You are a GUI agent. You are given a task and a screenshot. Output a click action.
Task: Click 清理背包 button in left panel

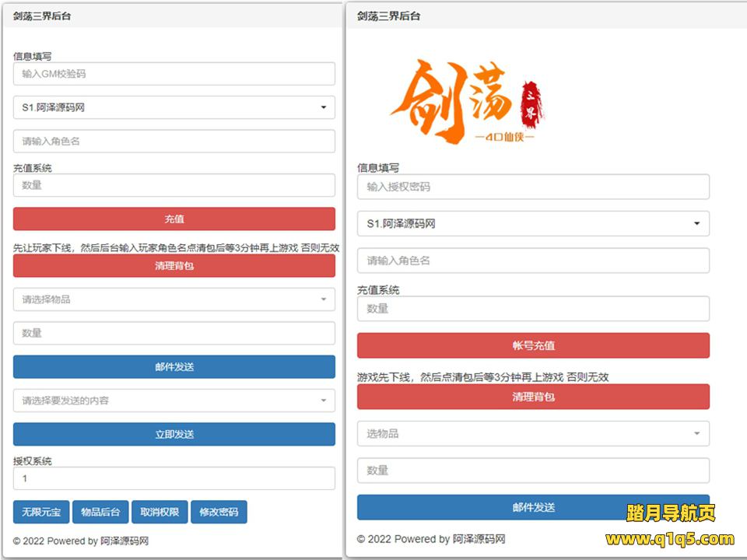coord(174,266)
